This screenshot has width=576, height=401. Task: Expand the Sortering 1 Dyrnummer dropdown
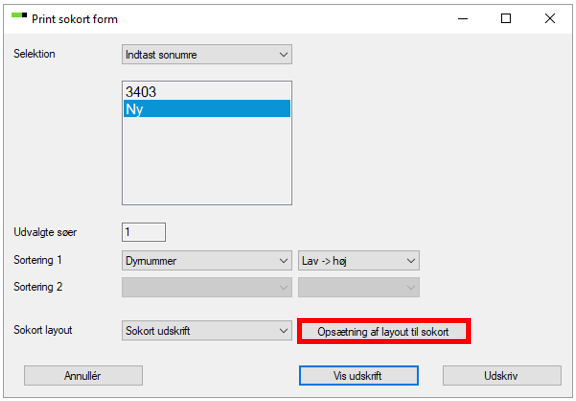point(207,261)
